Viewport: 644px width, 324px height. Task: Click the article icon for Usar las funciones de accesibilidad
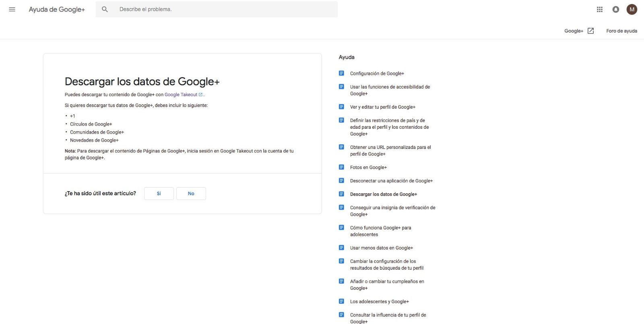click(341, 87)
